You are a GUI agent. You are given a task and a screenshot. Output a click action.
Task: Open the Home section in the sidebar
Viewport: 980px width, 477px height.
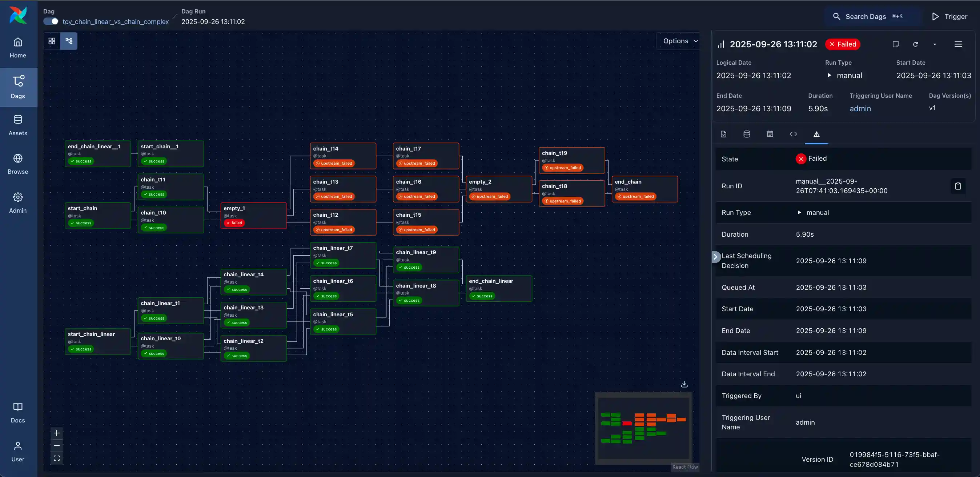click(x=18, y=47)
